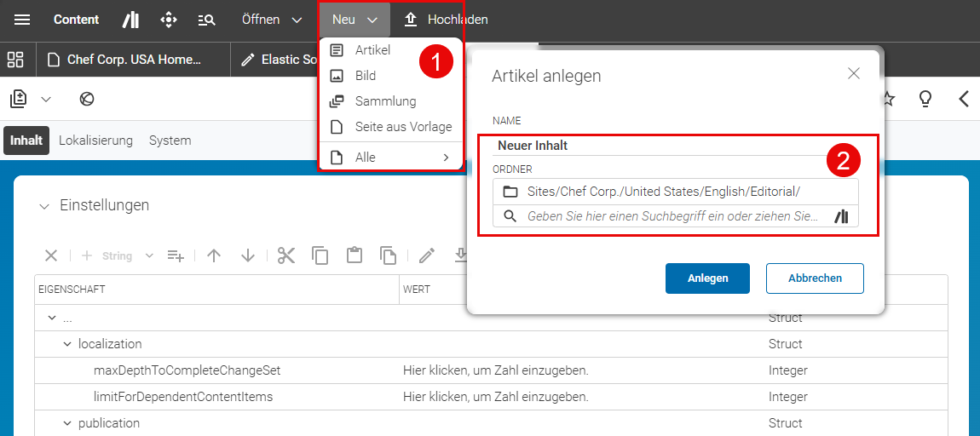Click the search icon in top bar
980x436 pixels.
tap(207, 20)
